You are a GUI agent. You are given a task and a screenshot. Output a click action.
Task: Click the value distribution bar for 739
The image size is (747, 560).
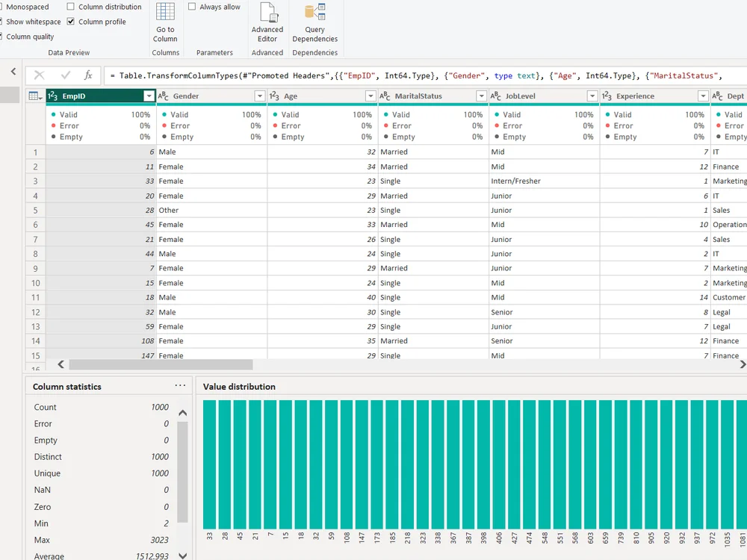coord(622,464)
